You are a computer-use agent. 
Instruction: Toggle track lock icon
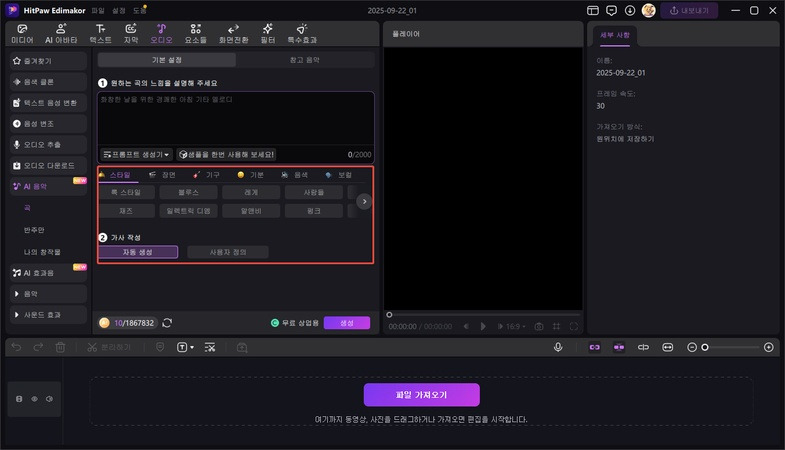coord(19,399)
